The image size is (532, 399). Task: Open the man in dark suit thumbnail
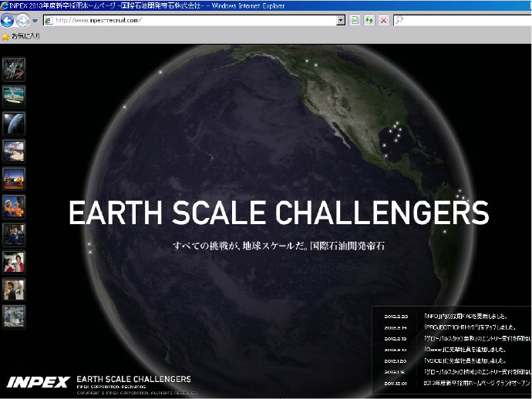pos(14,235)
